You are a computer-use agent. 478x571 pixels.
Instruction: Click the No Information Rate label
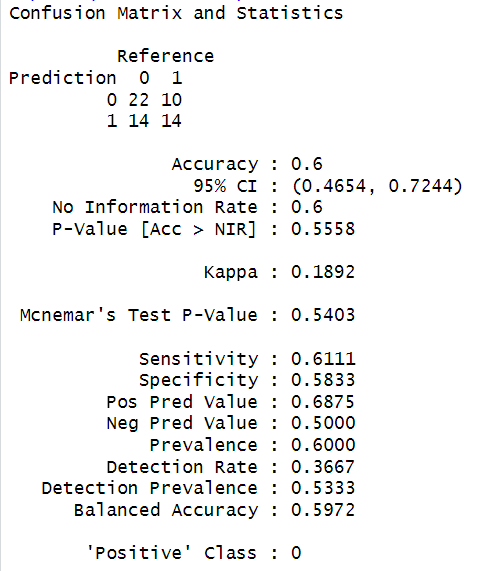[155, 207]
